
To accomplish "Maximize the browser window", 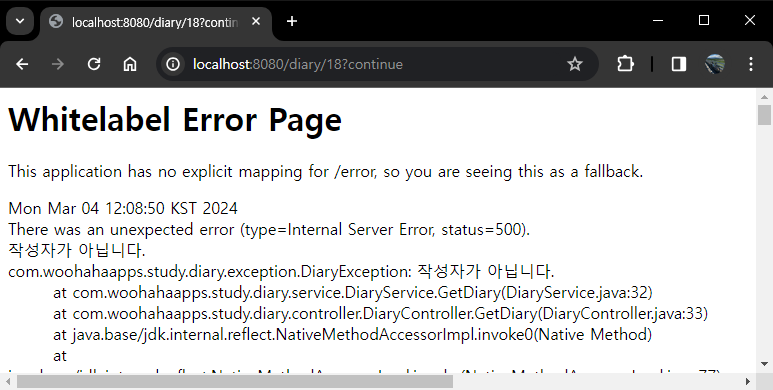I will 704,20.
